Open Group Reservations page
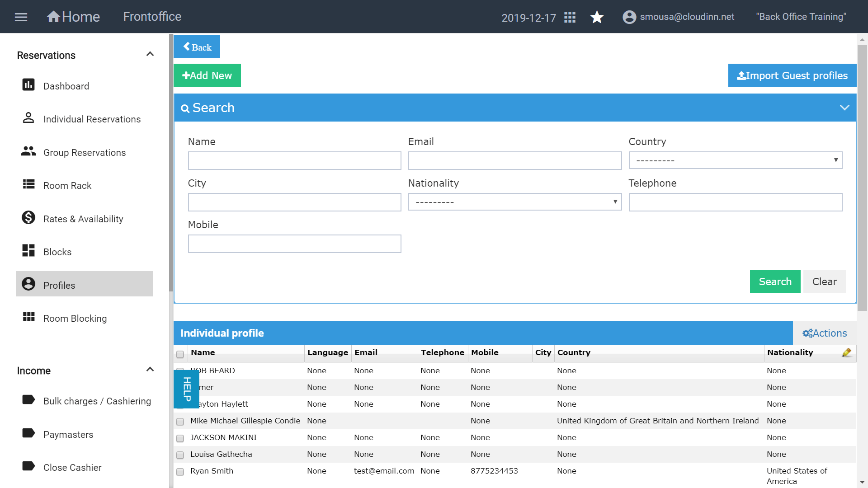Image resolution: width=868 pixels, height=488 pixels. point(85,153)
